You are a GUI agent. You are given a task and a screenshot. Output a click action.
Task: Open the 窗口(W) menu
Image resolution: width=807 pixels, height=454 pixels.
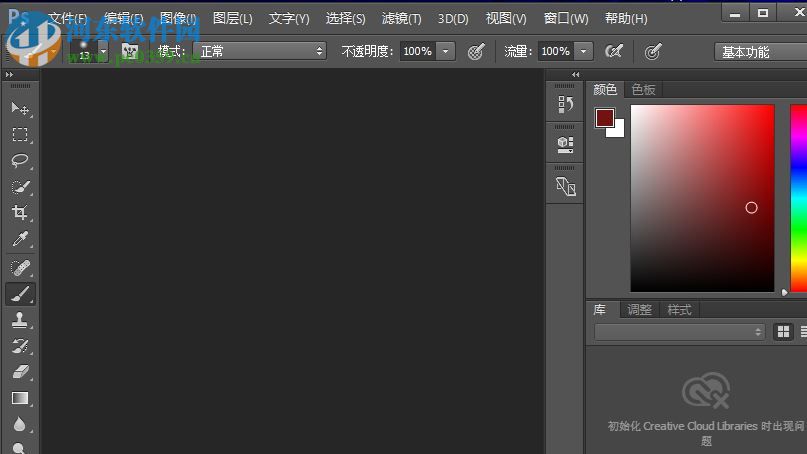point(566,19)
